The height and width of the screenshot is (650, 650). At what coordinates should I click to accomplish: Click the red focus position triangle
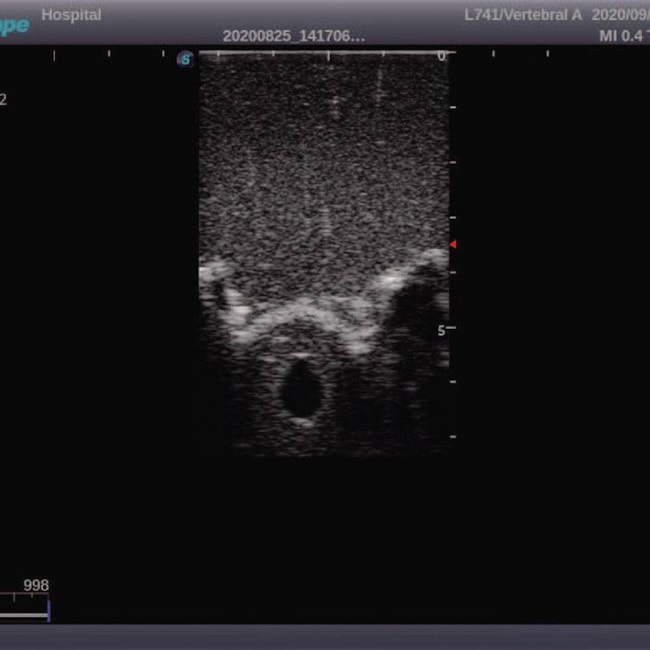coord(453,244)
